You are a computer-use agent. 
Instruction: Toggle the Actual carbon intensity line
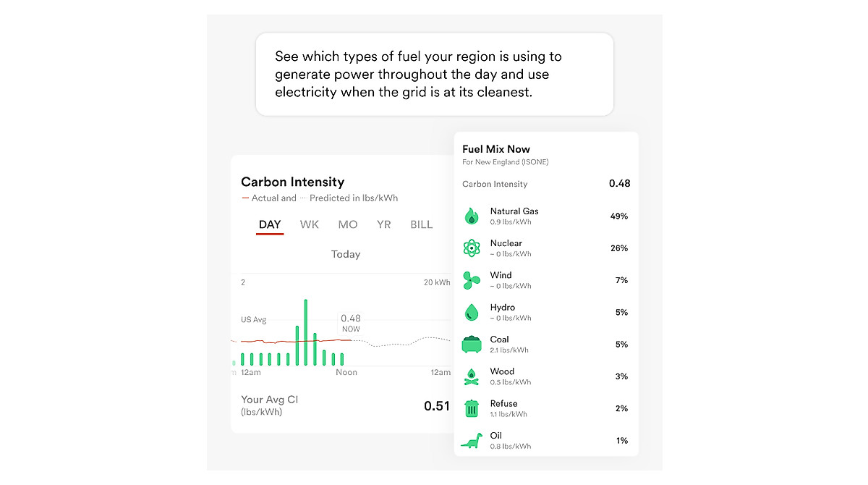pos(273,198)
